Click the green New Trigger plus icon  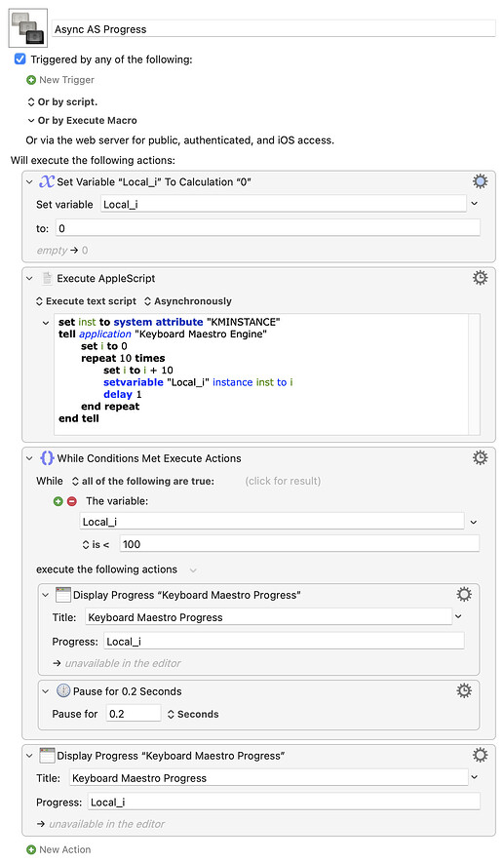point(31,80)
